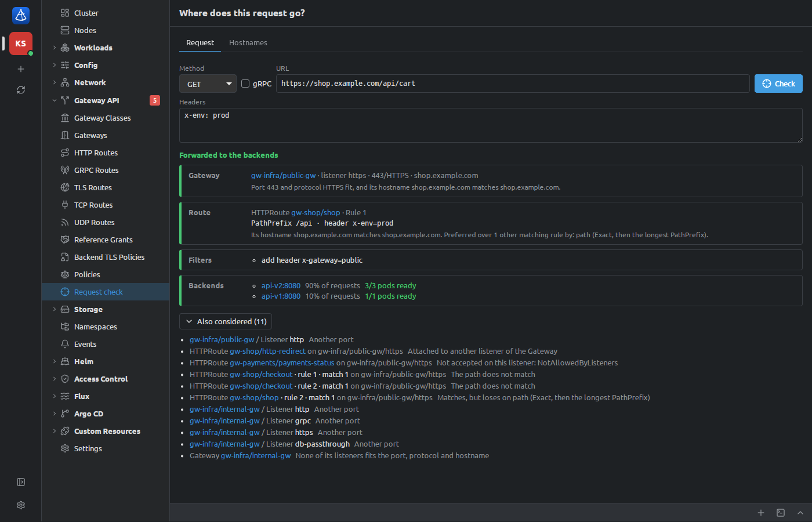Screen dimensions: 812x522
Task: Click the Gateway API badge showing 5
Action: click(x=155, y=100)
